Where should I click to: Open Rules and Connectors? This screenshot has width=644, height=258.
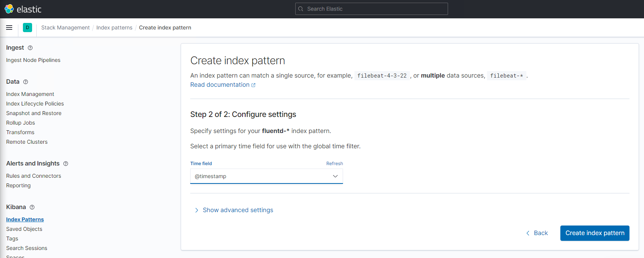(x=34, y=176)
